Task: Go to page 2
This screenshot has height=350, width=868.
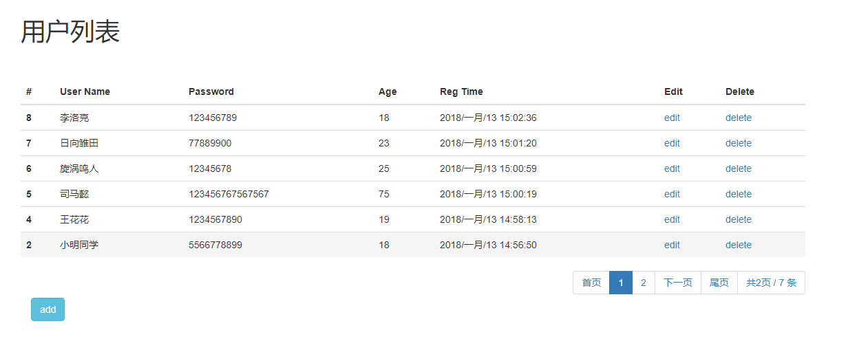Action: click(643, 283)
